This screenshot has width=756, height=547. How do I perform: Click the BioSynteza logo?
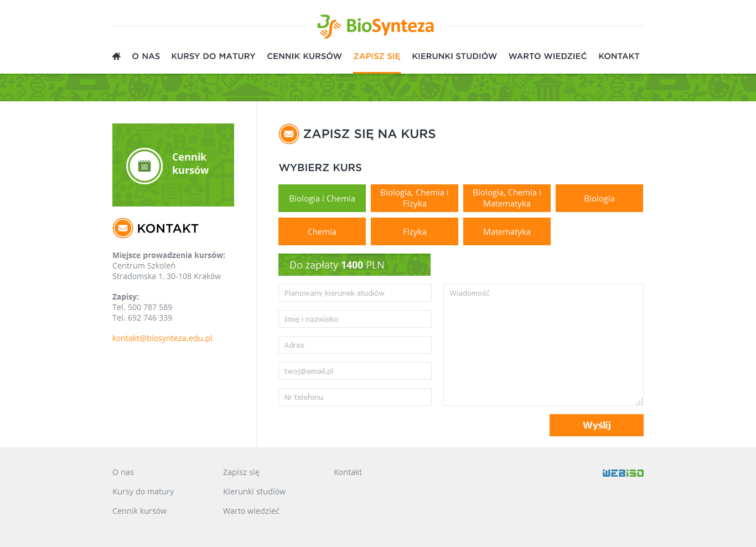pos(375,26)
